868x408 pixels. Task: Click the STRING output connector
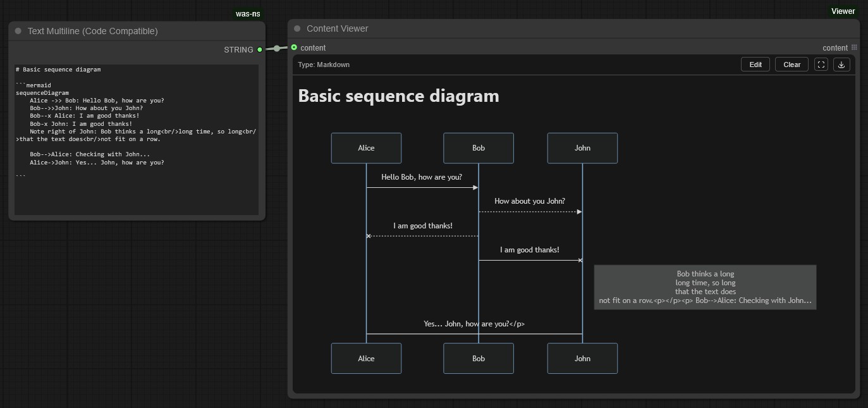(259, 49)
